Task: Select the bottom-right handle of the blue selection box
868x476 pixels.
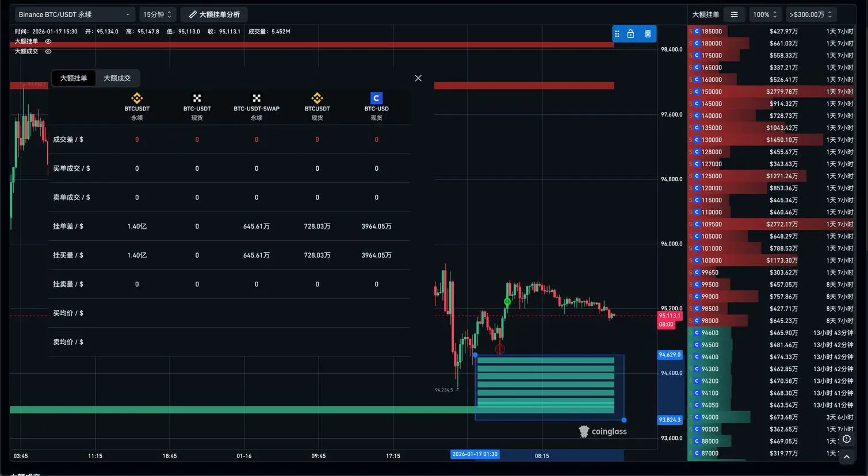Action: pyautogui.click(x=624, y=420)
